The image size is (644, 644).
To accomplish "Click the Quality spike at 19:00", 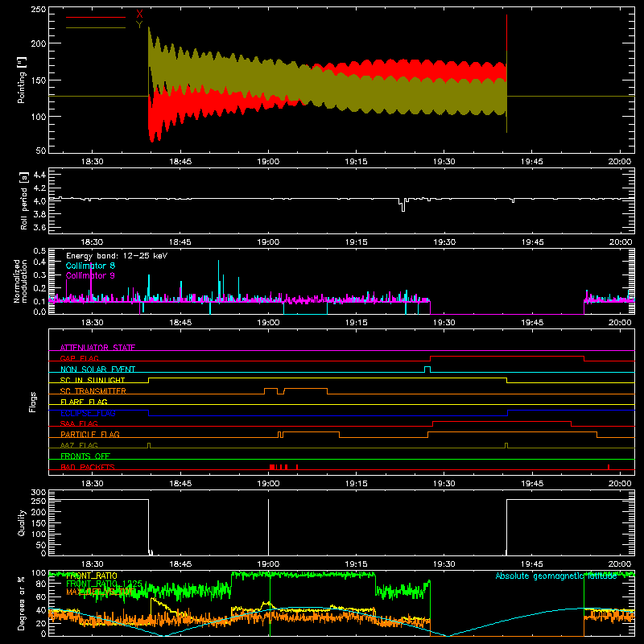I will point(268,527).
